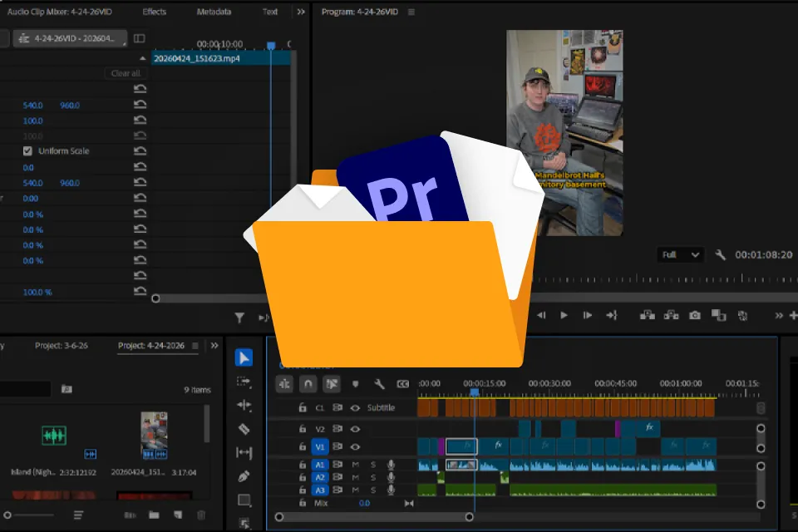Create a new bin in Project panel
Image resolution: width=798 pixels, height=532 pixels.
tap(154, 515)
